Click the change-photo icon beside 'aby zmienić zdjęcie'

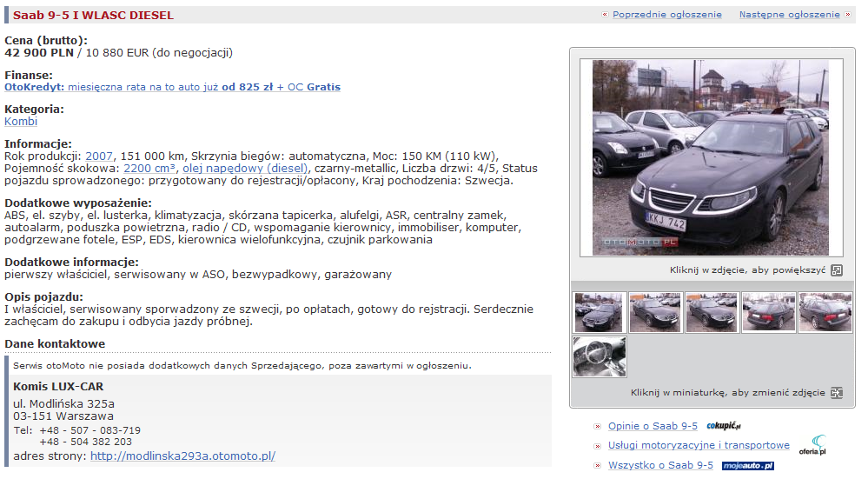[x=837, y=393]
